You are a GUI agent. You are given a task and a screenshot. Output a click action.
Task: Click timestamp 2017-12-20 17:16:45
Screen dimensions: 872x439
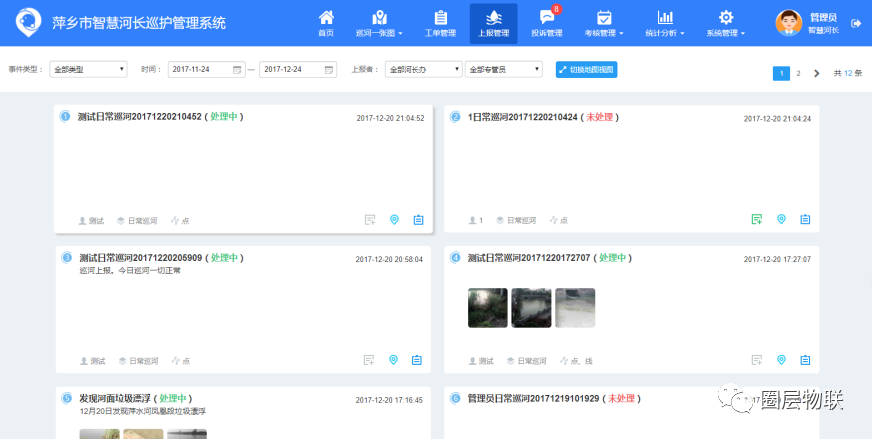[389, 400]
